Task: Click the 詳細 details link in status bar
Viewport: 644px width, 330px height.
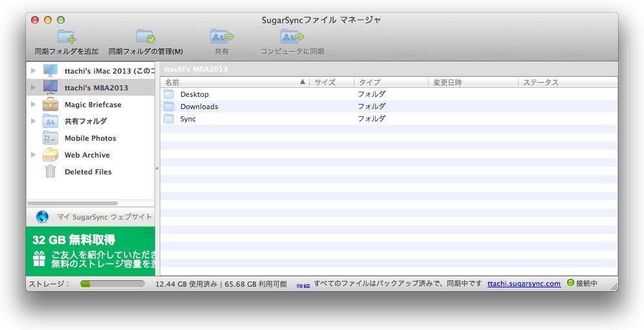Action: pos(303,284)
